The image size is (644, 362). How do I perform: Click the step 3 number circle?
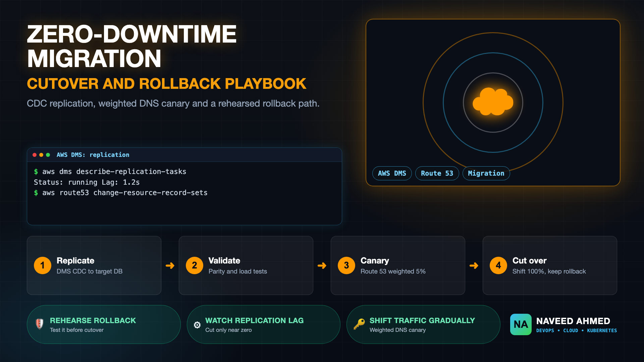(346, 265)
